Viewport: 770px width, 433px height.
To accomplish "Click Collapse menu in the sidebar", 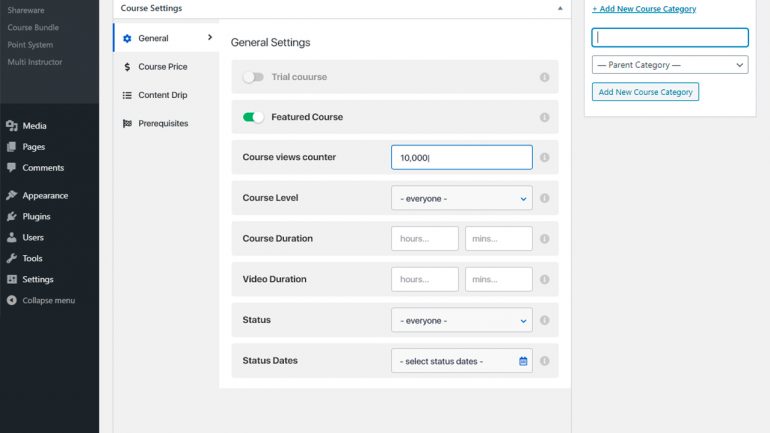I will point(48,300).
